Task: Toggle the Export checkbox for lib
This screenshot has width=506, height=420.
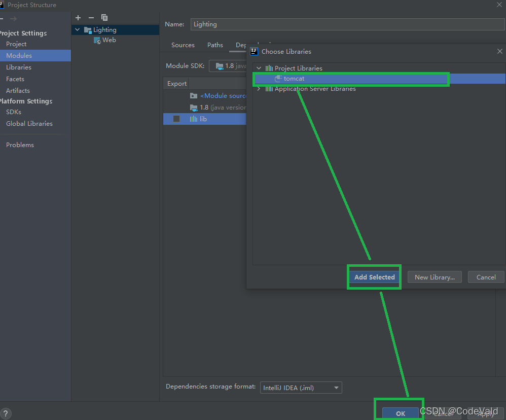Action: tap(176, 119)
